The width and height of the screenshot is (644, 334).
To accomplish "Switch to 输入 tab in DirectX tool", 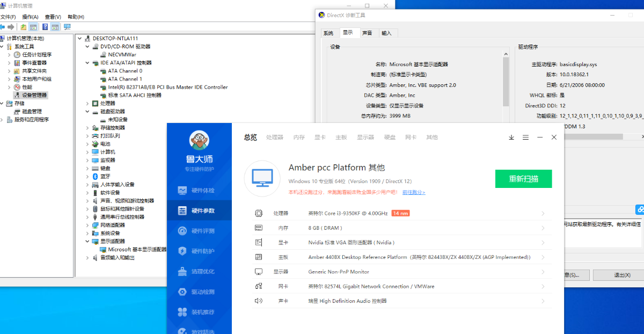I will tap(386, 33).
